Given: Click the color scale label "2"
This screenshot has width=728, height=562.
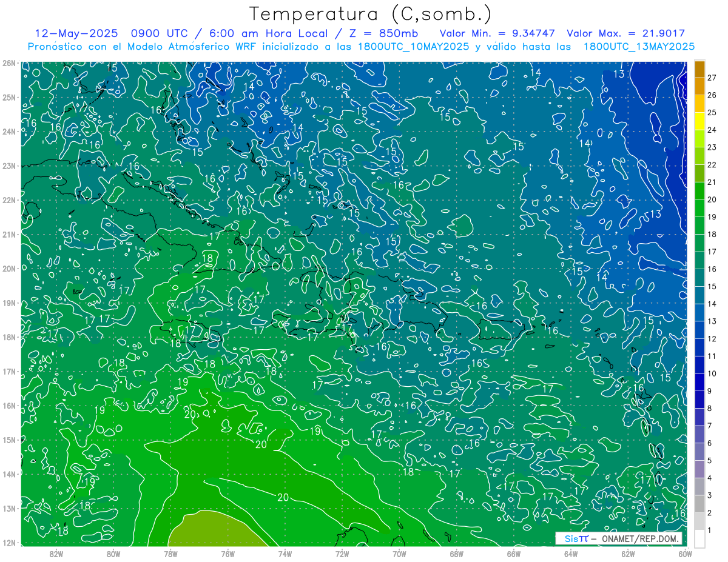Looking at the screenshot, I should [710, 512].
